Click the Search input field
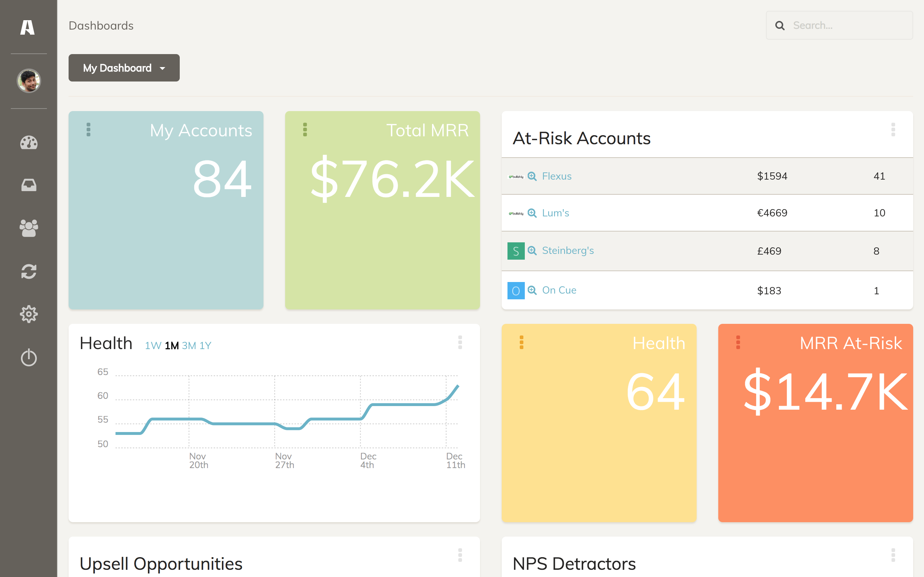 [839, 25]
